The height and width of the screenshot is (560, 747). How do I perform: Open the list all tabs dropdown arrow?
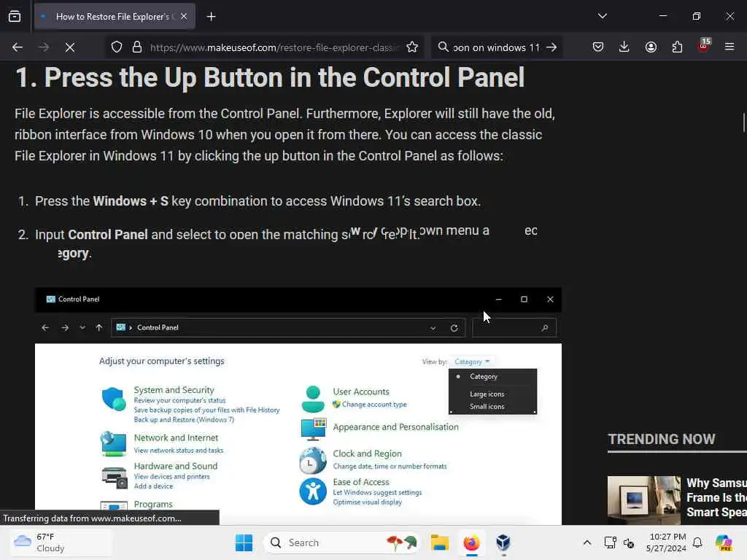pos(602,16)
